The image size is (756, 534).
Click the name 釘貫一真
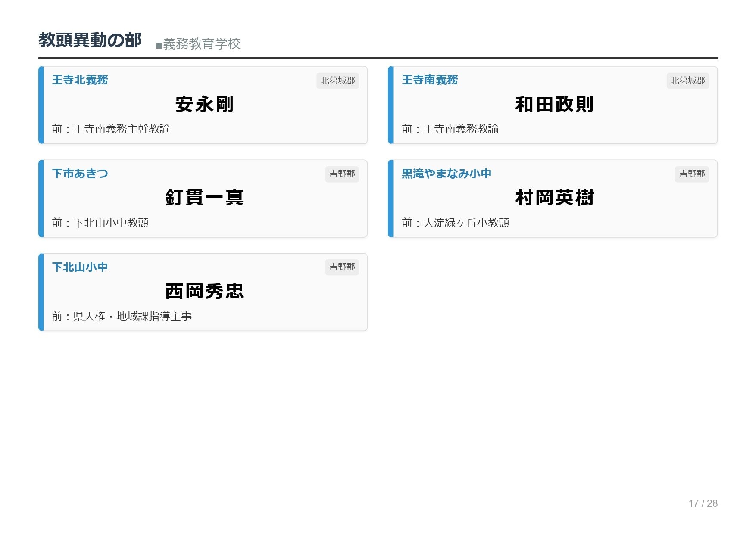[204, 198]
